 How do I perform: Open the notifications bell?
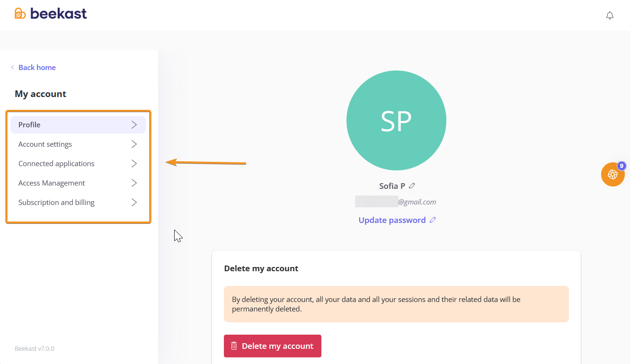[x=610, y=16]
